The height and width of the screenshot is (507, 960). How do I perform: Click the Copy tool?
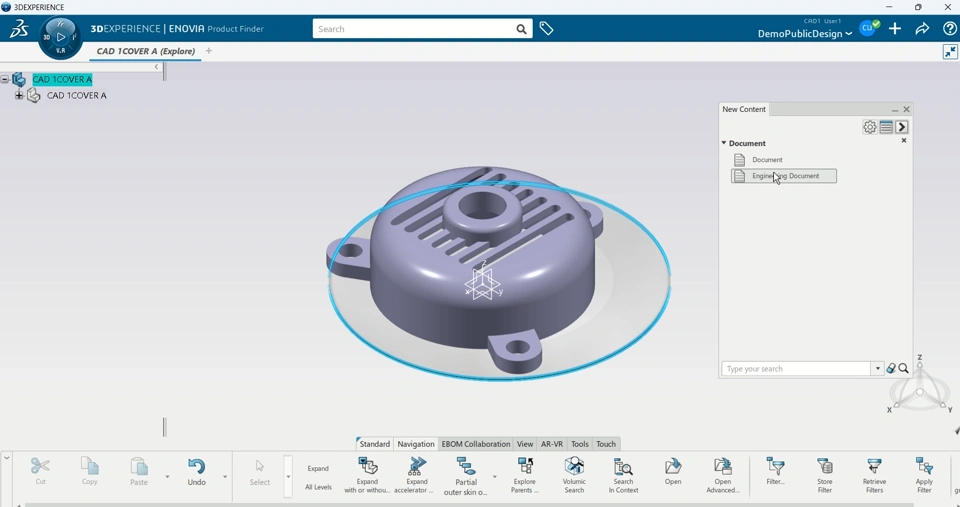[89, 471]
